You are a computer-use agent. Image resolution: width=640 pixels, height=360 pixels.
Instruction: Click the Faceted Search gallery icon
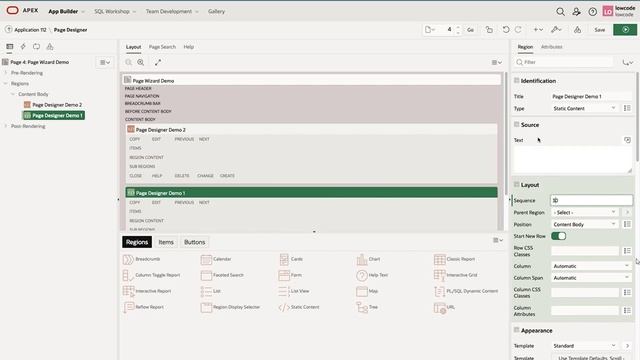pos(206,276)
